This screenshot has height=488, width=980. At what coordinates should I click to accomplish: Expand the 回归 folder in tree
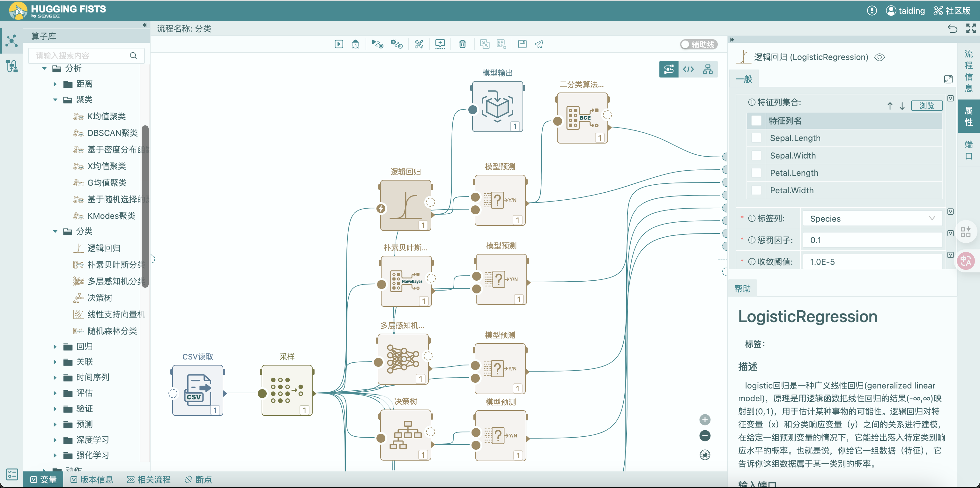tap(55, 346)
